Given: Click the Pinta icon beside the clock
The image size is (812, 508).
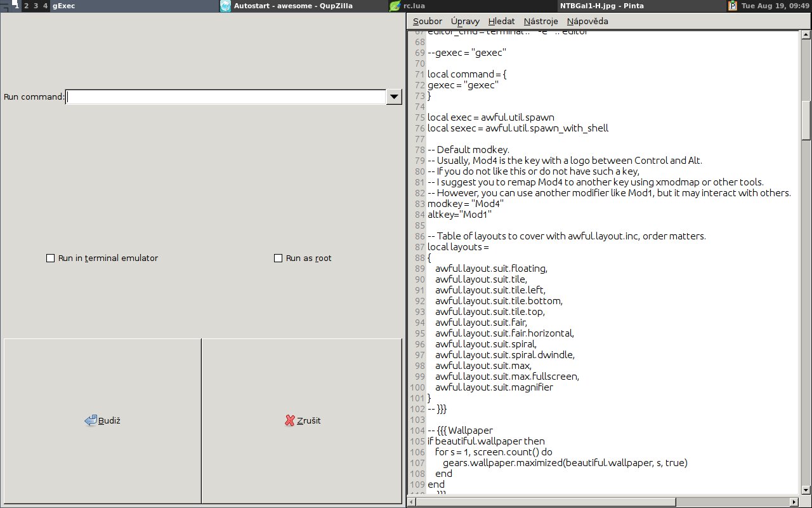Looking at the screenshot, I should [x=733, y=6].
